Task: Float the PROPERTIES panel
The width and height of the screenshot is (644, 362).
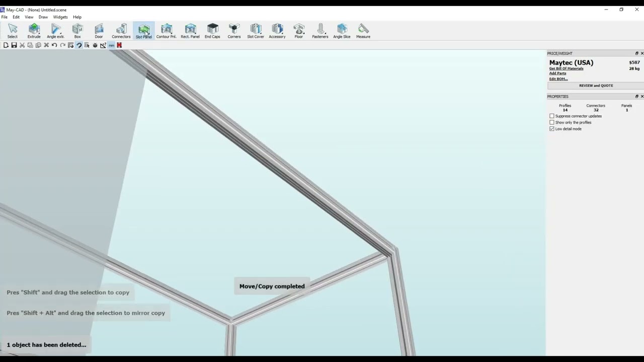Action: click(636, 97)
